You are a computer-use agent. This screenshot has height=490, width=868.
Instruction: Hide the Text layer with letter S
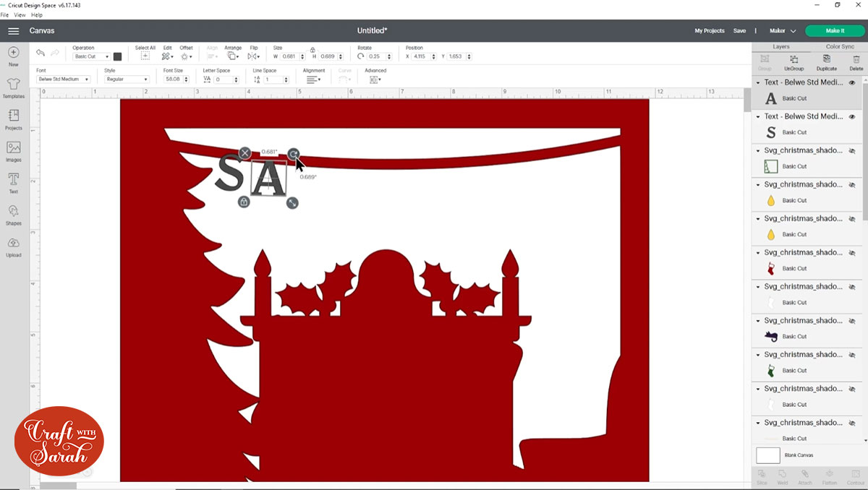click(x=851, y=117)
